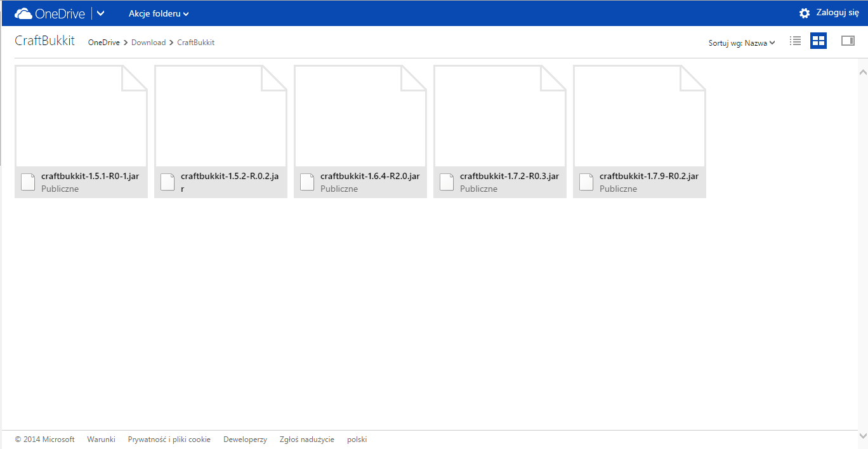Click file icon beside craftbukkit-1.5.2-R.0.2.jar
Viewport: 868px width, 449px height.
pos(168,182)
